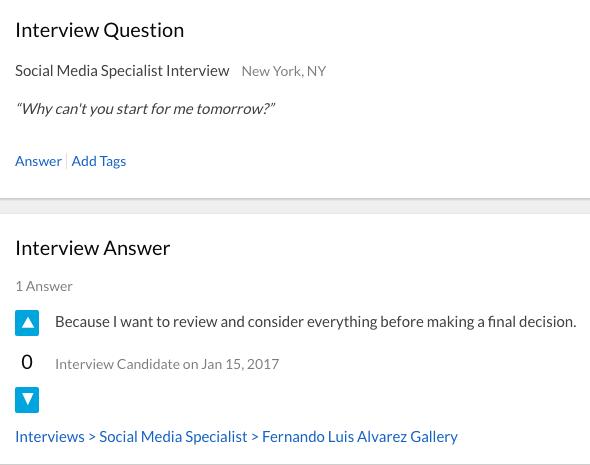Click the New York, NY location text

[x=284, y=71]
